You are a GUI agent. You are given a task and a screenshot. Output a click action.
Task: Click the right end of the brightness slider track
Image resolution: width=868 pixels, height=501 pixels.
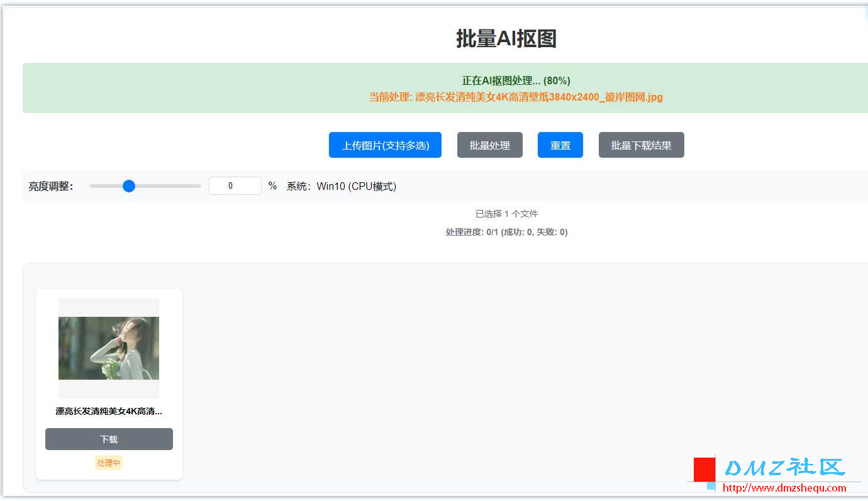click(x=198, y=186)
